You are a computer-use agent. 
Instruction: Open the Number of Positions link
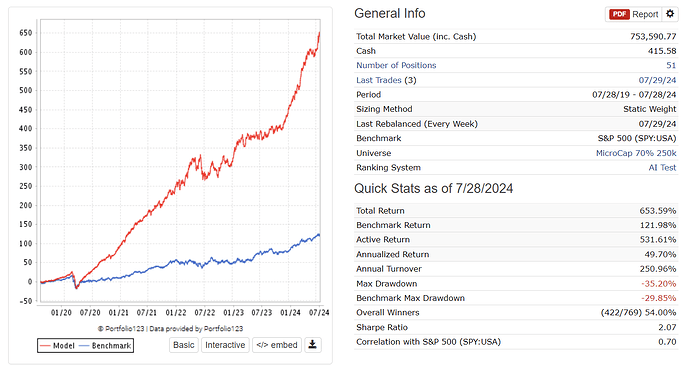pos(396,66)
